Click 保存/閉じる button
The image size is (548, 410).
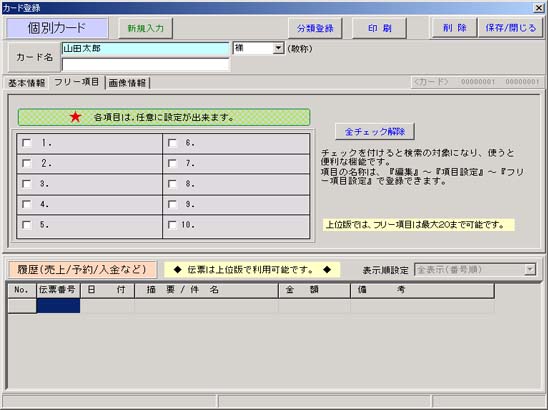pyautogui.click(x=510, y=28)
